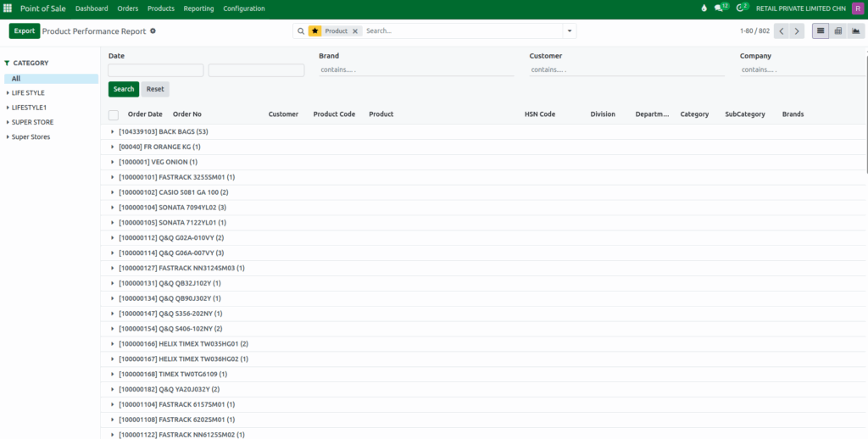Image resolution: width=868 pixels, height=439 pixels.
Task: Go to the next page of records
Action: 797,31
